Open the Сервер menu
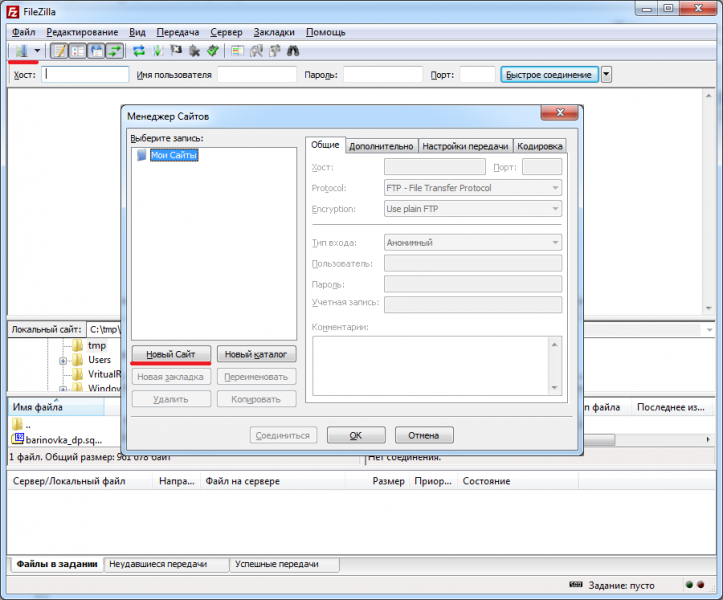Image resolution: width=723 pixels, height=600 pixels. 226,32
